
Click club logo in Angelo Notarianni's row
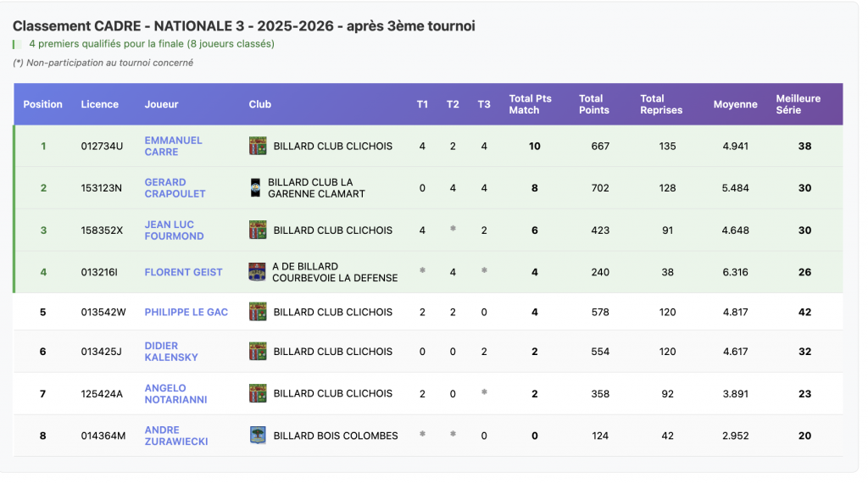click(258, 393)
